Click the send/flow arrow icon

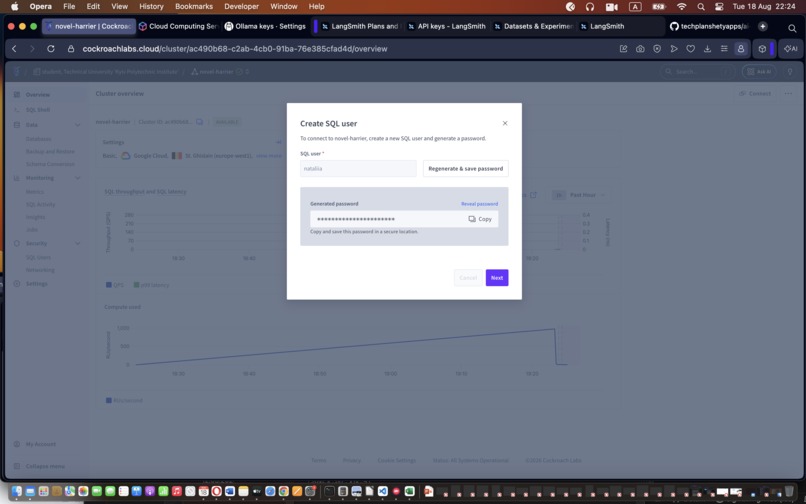coord(674,49)
